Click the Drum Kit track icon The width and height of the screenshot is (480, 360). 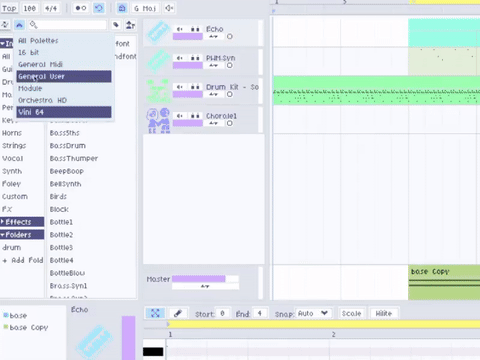click(158, 90)
